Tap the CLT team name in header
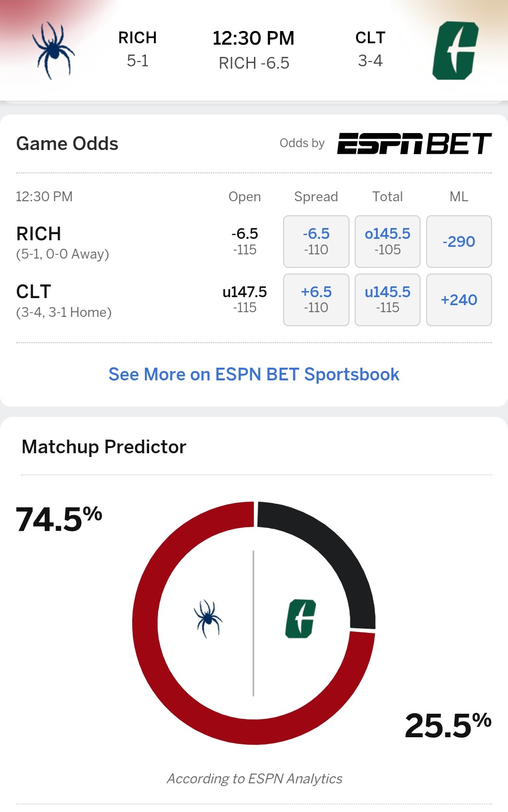 pos(370,38)
